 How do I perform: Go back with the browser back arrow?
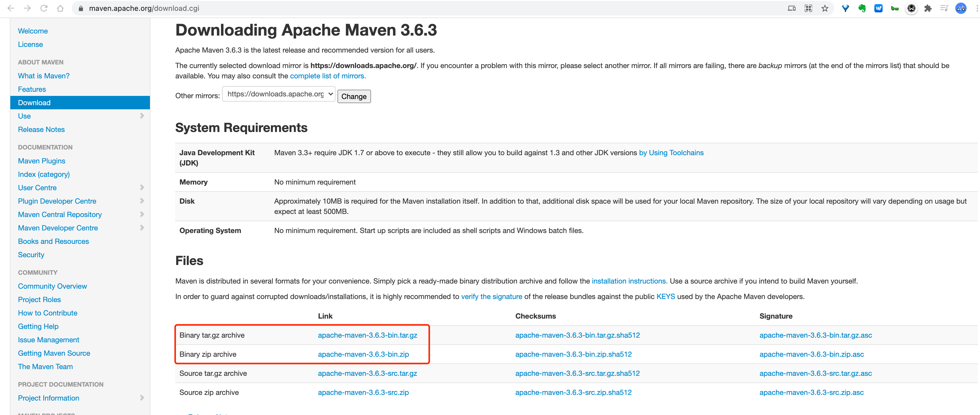click(11, 8)
